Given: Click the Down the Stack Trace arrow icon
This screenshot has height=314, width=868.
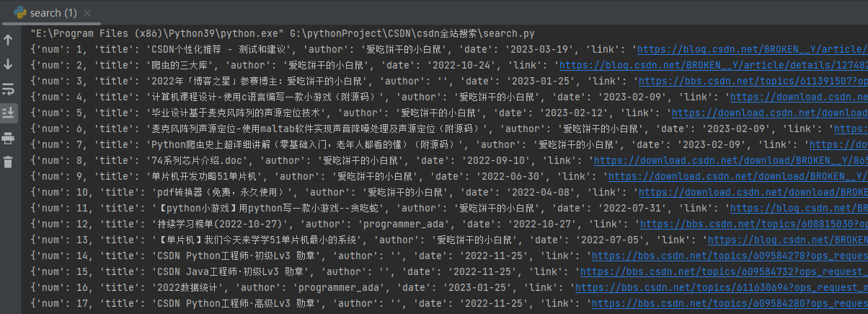Looking at the screenshot, I should [x=9, y=64].
